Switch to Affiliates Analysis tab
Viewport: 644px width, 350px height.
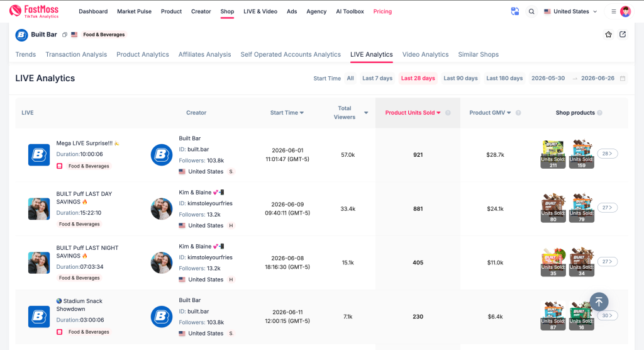204,54
